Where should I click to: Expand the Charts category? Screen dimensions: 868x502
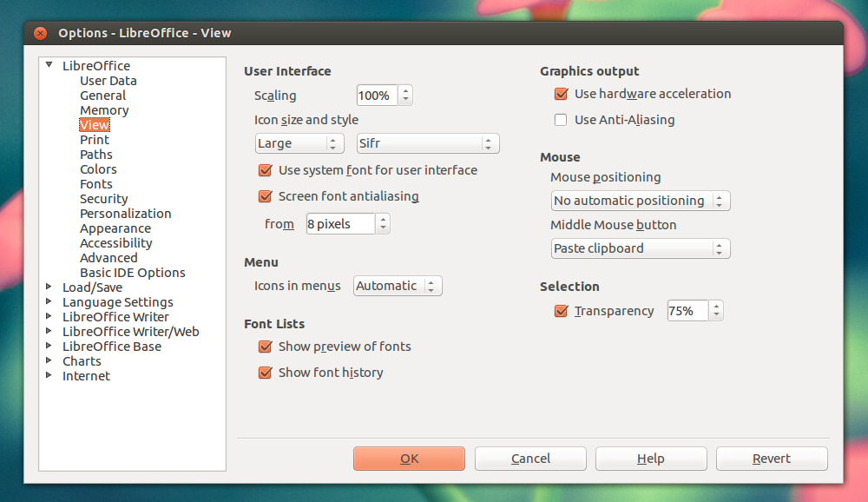point(49,361)
